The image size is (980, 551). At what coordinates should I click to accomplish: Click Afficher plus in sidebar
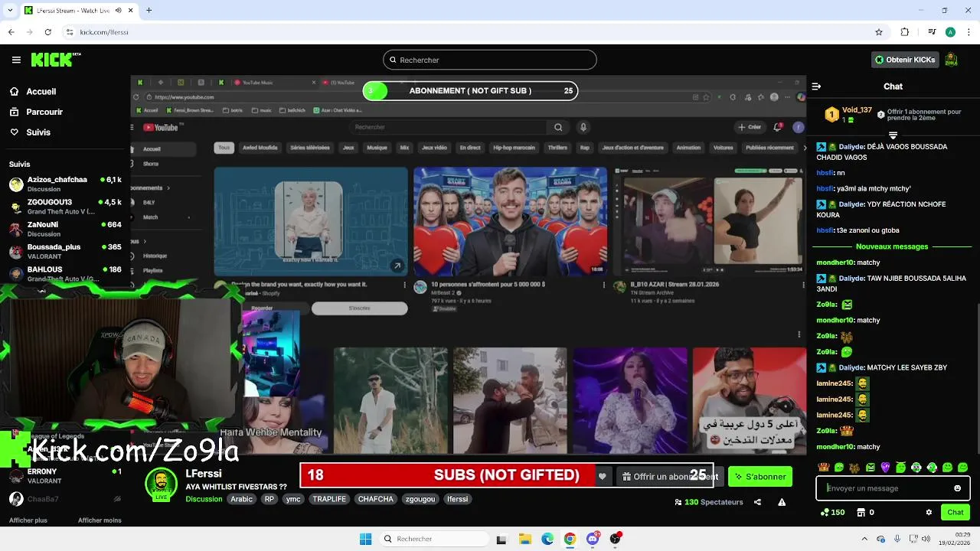tap(28, 520)
